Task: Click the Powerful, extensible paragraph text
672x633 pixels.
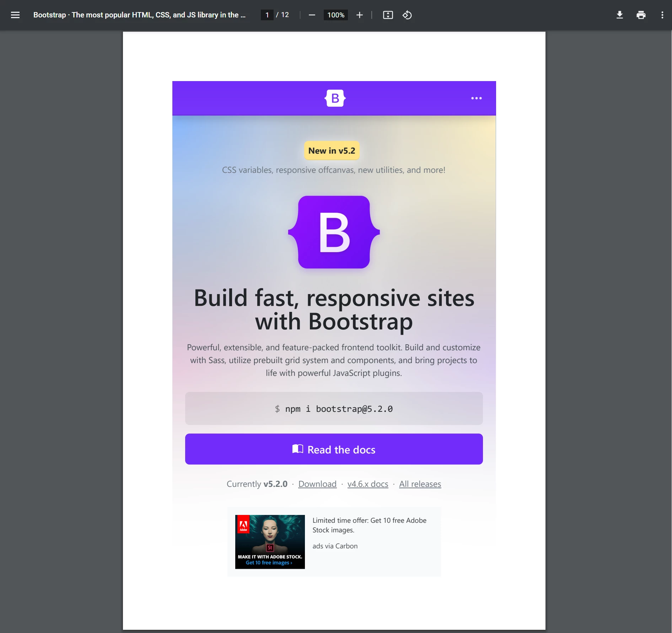Action: click(334, 360)
